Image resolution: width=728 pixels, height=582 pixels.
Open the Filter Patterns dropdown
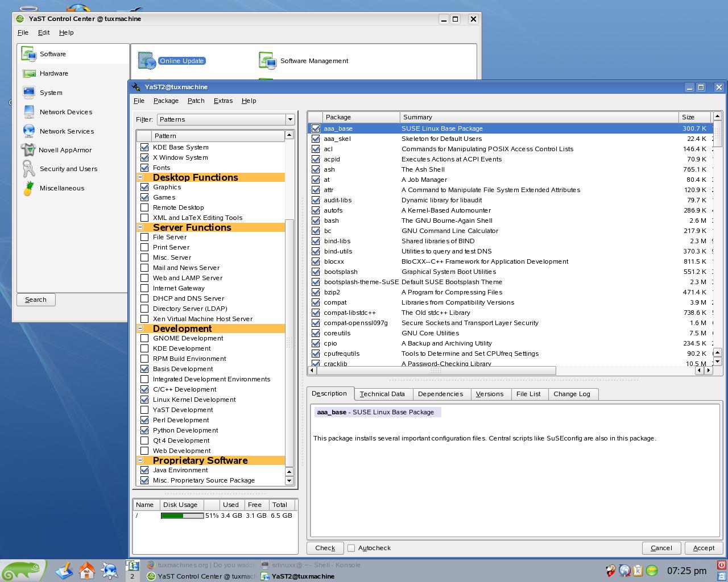point(226,119)
